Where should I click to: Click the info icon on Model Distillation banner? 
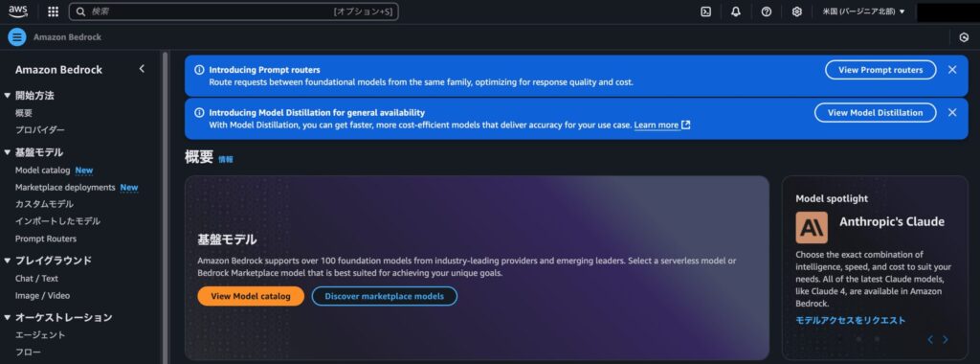199,113
